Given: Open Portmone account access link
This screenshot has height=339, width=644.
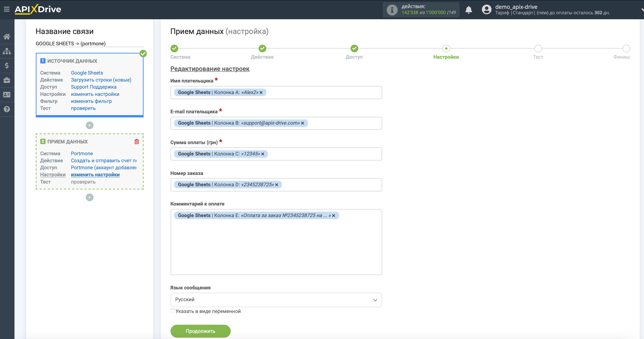Looking at the screenshot, I should click(x=104, y=167).
